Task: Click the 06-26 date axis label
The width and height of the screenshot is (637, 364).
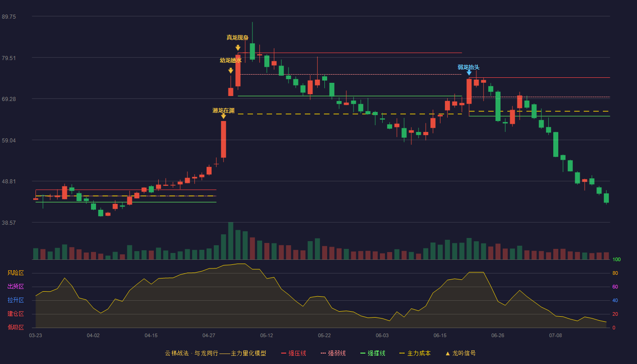Action: tap(498, 335)
